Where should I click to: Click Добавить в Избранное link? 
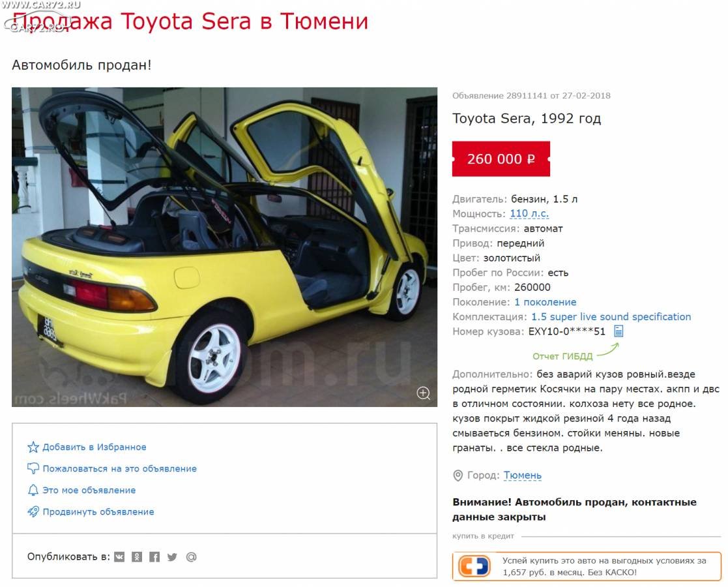[x=95, y=447]
